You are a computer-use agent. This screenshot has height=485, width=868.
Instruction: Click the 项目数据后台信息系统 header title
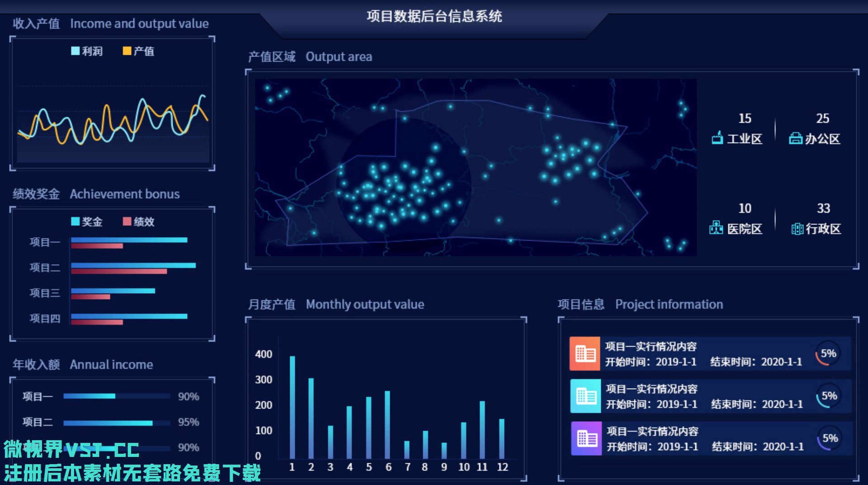pos(434,16)
